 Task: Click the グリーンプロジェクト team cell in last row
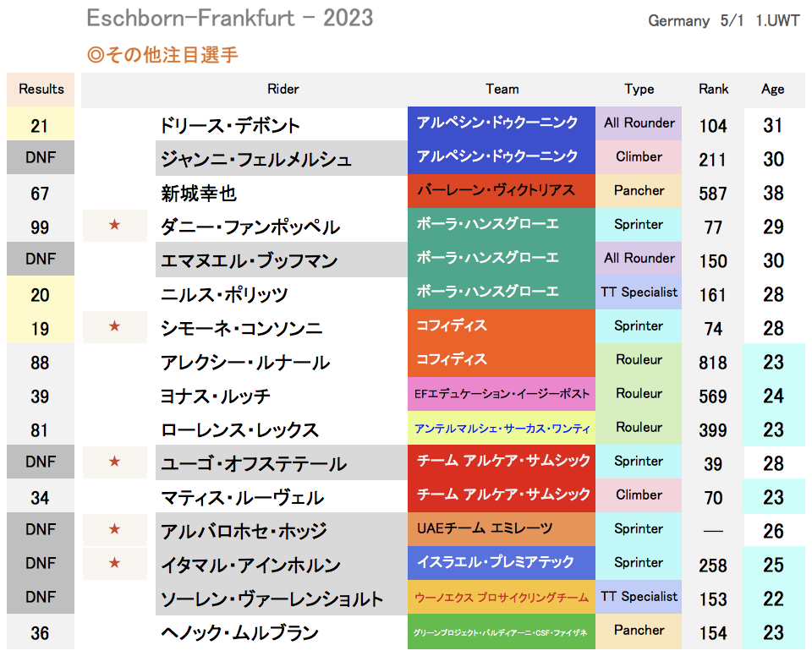(502, 631)
